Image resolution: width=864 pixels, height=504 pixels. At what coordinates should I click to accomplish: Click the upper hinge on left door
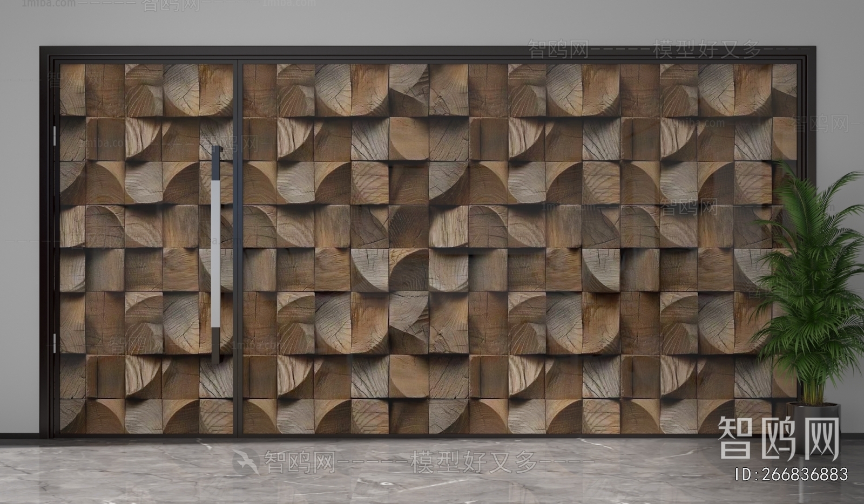[54, 136]
